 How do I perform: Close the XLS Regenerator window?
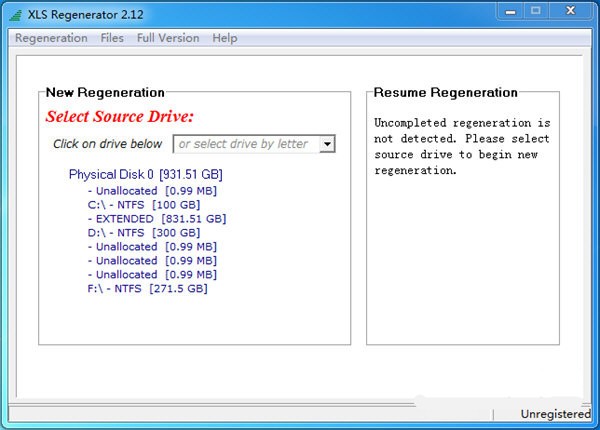(x=572, y=12)
